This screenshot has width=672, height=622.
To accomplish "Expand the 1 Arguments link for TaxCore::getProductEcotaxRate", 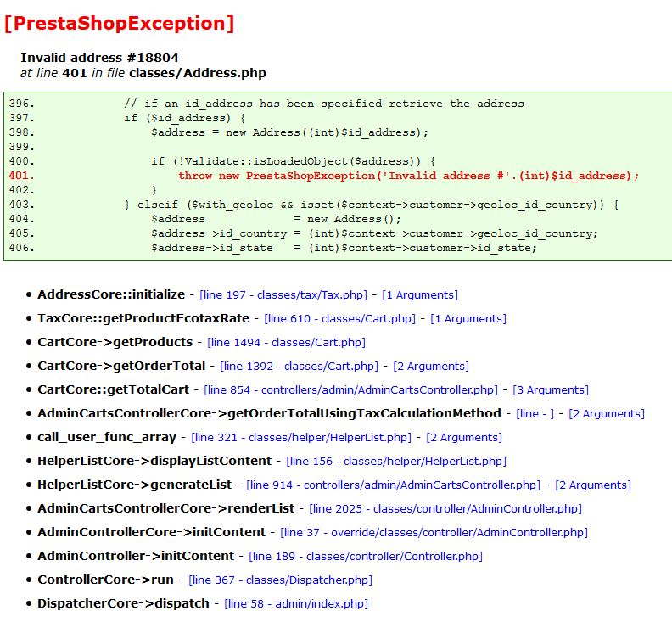I will click(468, 318).
